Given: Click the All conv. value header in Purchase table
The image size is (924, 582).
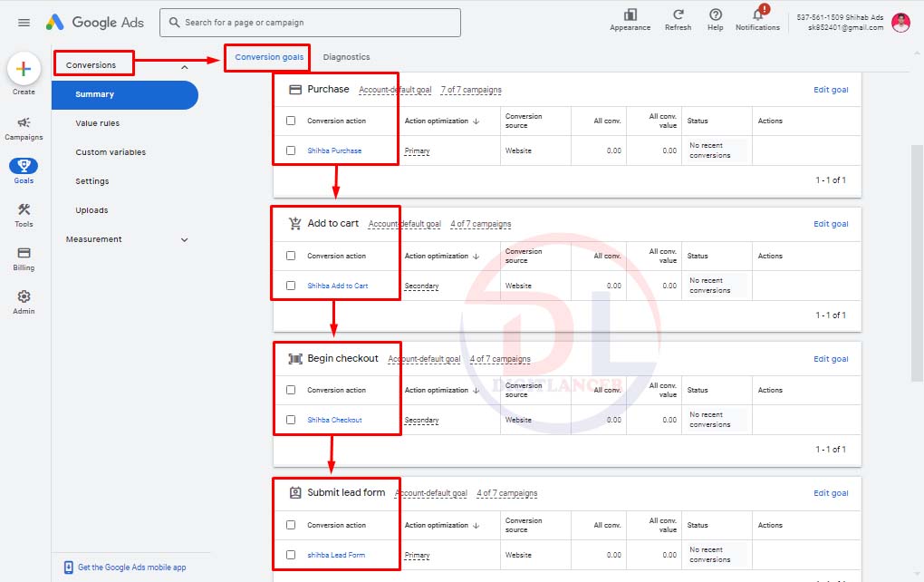Looking at the screenshot, I should coord(662,121).
